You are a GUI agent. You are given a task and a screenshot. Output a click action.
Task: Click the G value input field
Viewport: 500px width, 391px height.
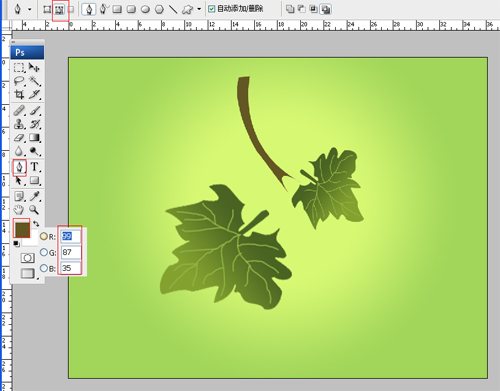[x=71, y=252]
